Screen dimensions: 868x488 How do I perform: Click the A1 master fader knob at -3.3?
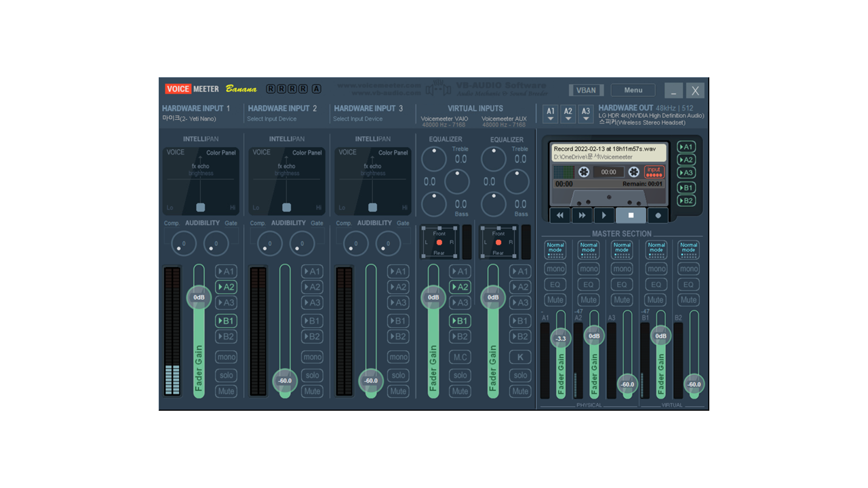pyautogui.click(x=561, y=338)
